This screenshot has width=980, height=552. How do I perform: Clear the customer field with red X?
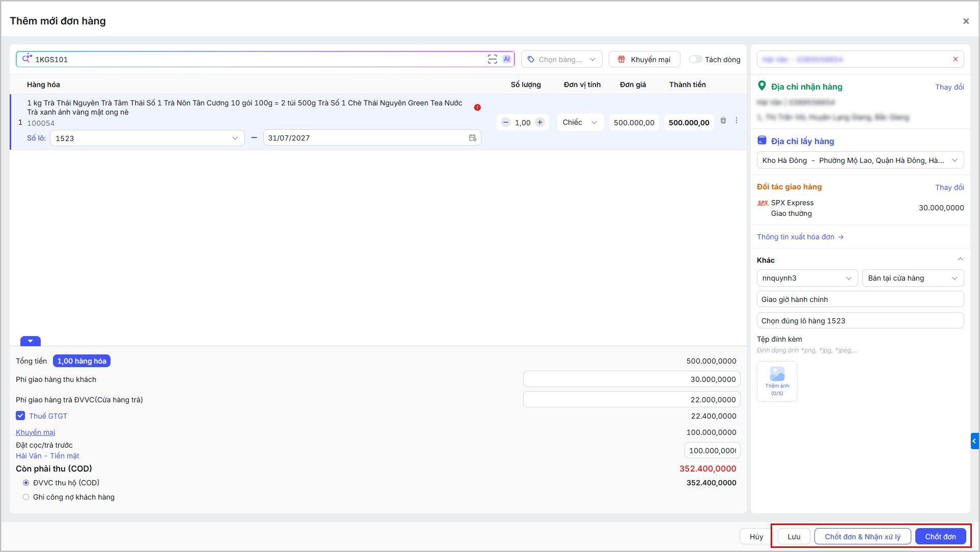coord(956,59)
